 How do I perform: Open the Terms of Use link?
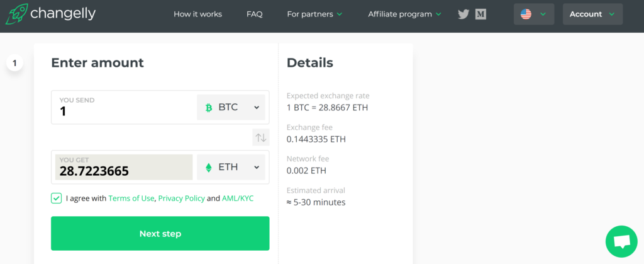click(131, 198)
